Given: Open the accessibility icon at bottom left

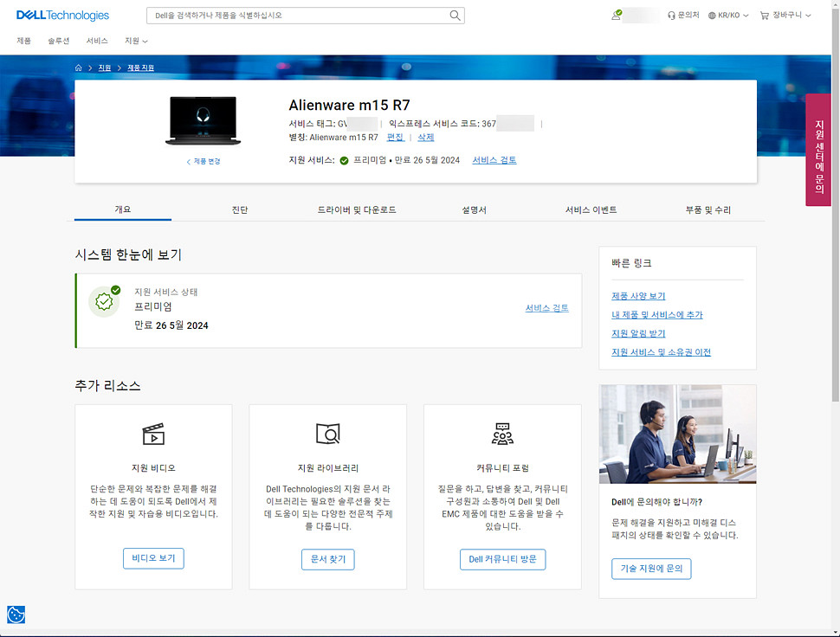Looking at the screenshot, I should [x=16, y=614].
